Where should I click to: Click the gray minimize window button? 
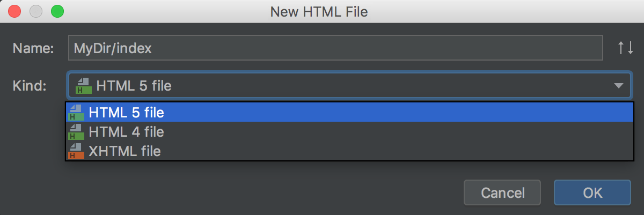tap(36, 11)
